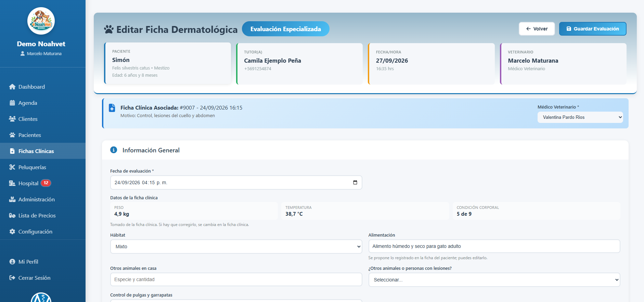Click the Administración boxes icon
Image resolution: width=644 pixels, height=302 pixels.
[12, 199]
